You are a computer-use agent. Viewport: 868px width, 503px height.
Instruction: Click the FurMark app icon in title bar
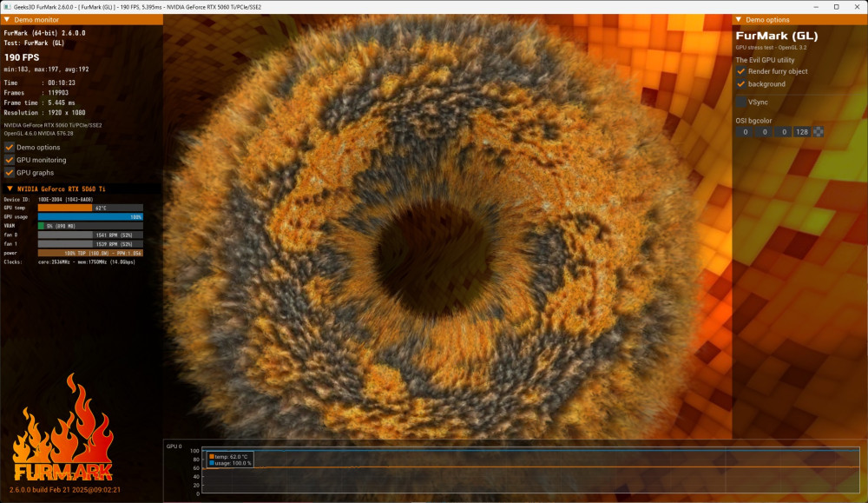pyautogui.click(x=7, y=7)
